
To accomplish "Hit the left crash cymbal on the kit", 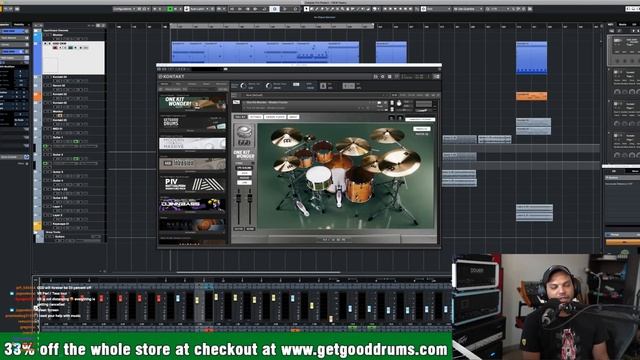I will tap(287, 137).
